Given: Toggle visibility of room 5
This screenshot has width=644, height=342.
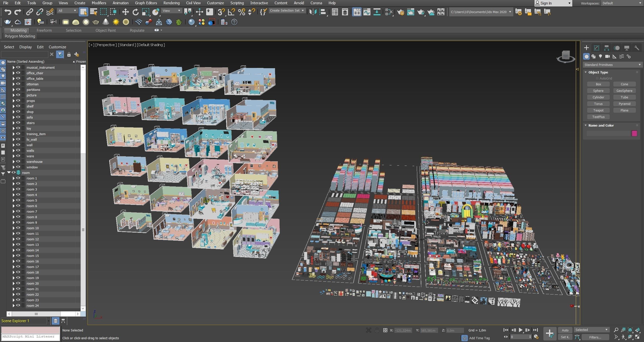Looking at the screenshot, I should tap(18, 200).
